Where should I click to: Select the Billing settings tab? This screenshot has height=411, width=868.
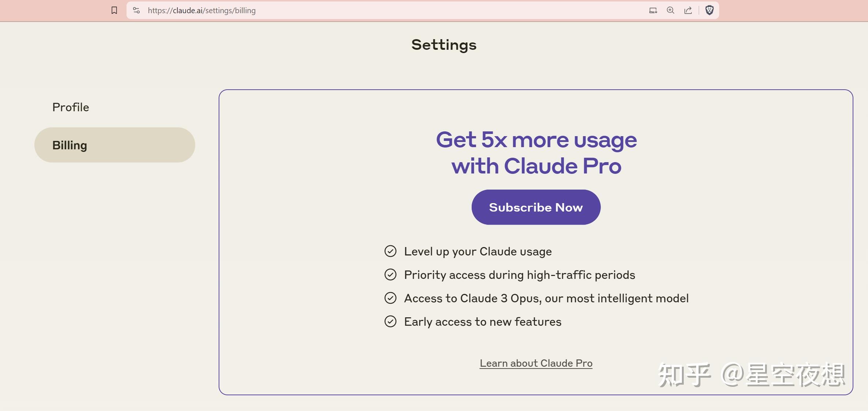pyautogui.click(x=114, y=145)
